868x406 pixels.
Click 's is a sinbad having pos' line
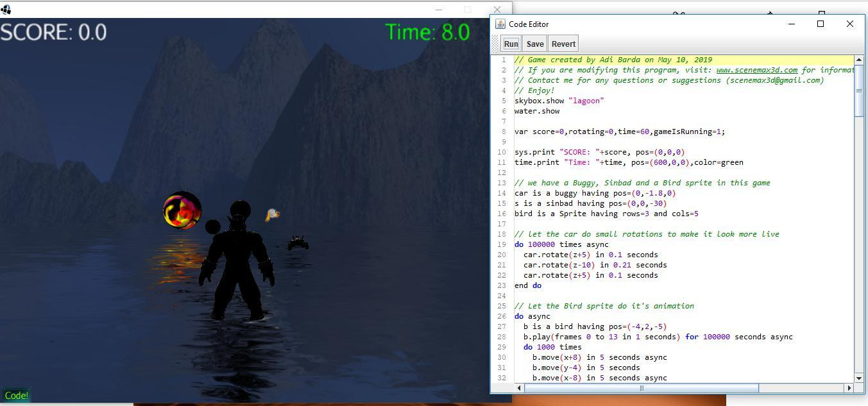(590, 203)
